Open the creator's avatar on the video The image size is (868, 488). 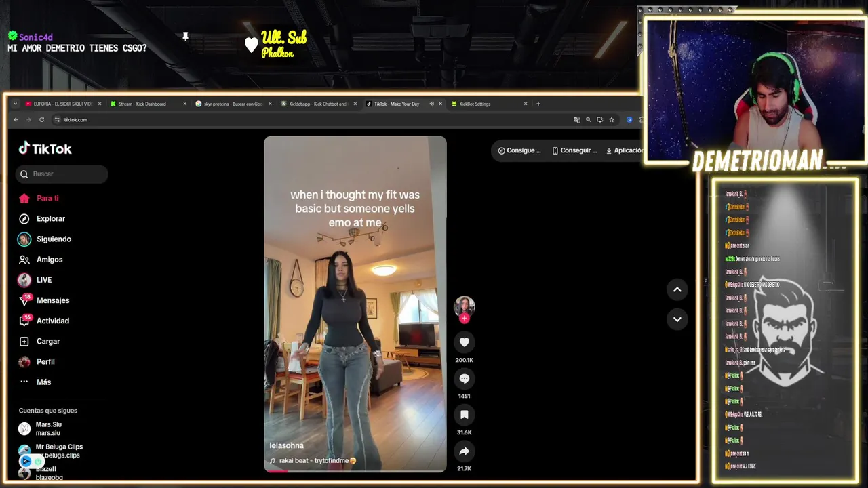click(x=465, y=306)
